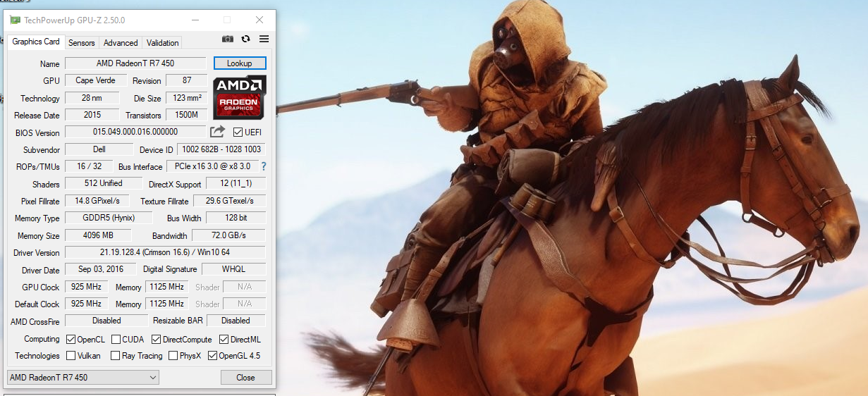
Task: Click the BIOS Version value 015.049.000.016.000000
Action: pyautogui.click(x=135, y=132)
